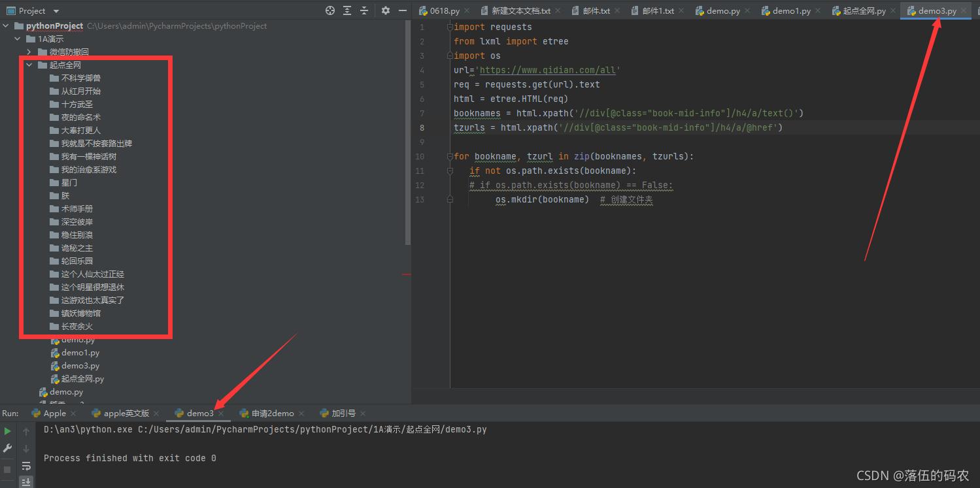Enable soft-wrap in the Run console

25,466
